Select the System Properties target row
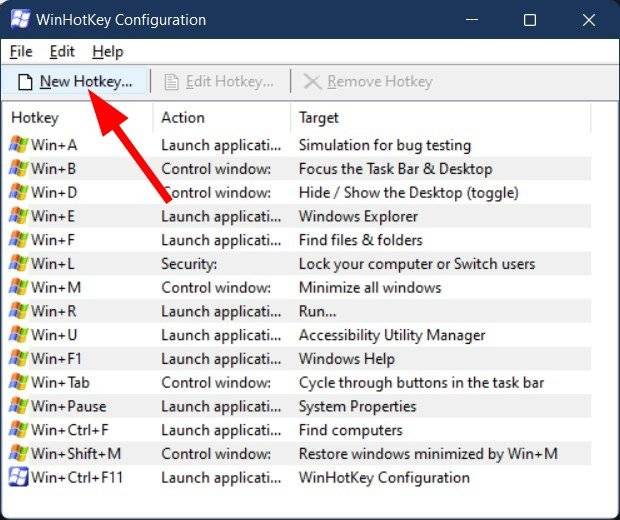 [x=357, y=407]
